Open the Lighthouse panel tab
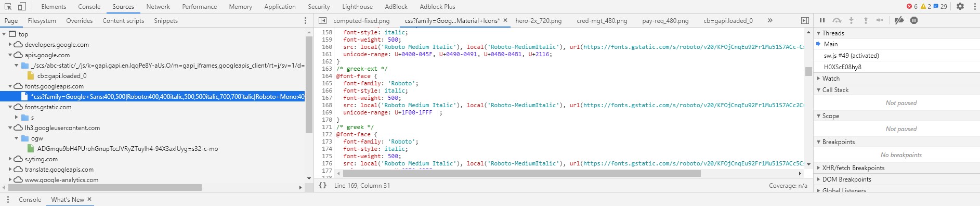Screen dimensions: 980x206 pos(357,6)
